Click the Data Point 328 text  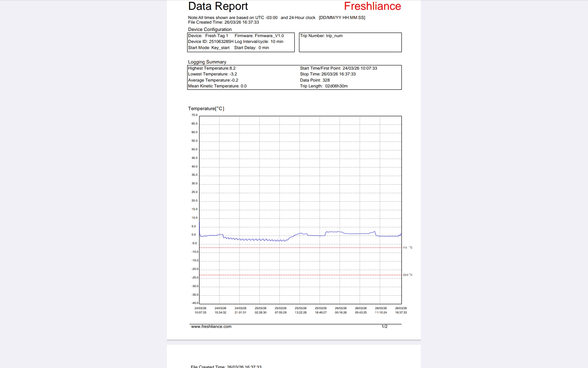pos(315,80)
